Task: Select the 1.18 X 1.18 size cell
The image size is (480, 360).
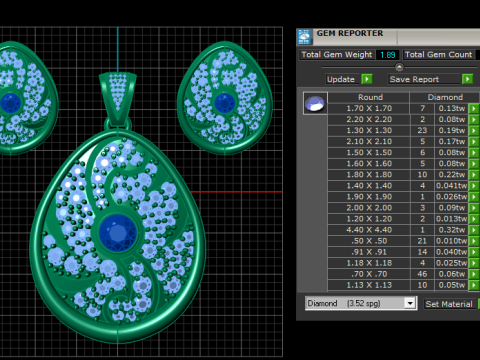Action: 369,263
